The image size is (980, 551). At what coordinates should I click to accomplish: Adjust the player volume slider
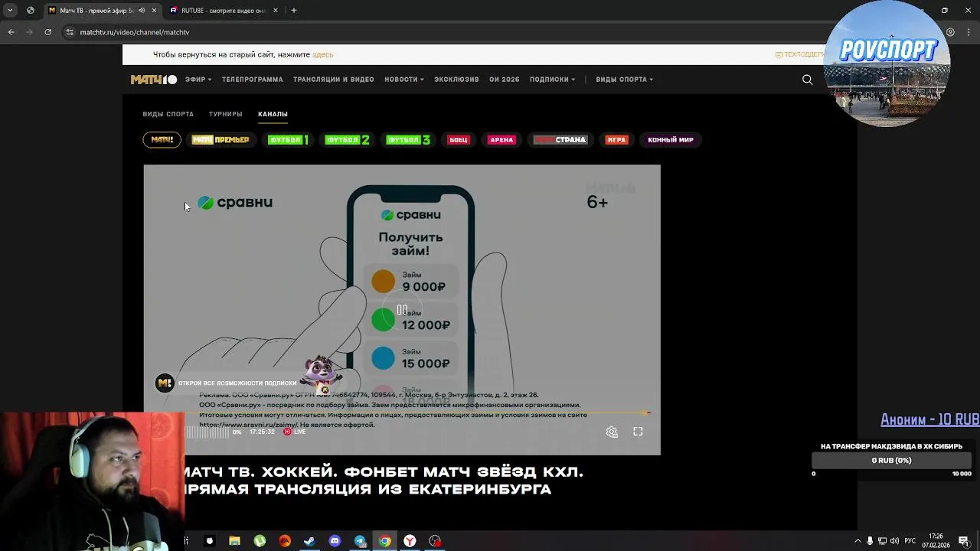tap(207, 432)
